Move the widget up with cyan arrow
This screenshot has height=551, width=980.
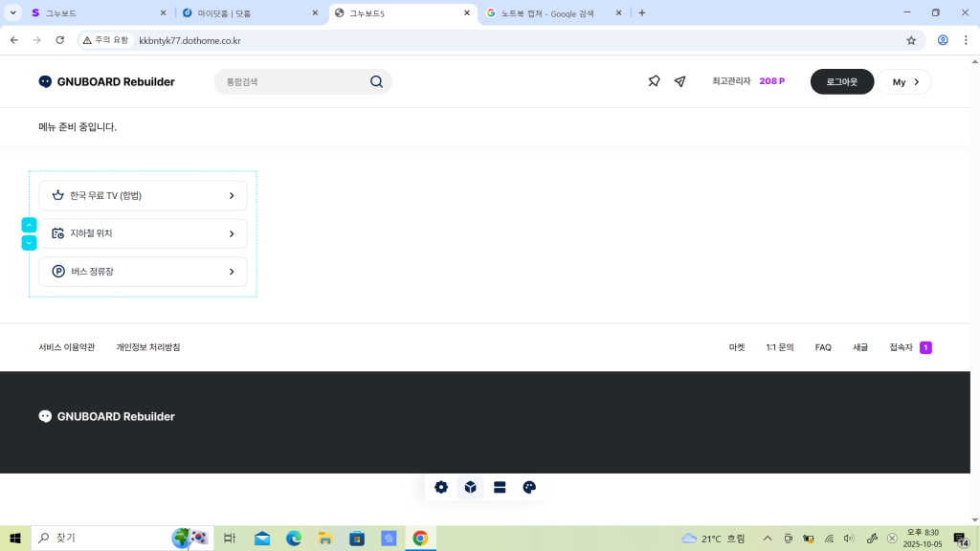point(29,225)
